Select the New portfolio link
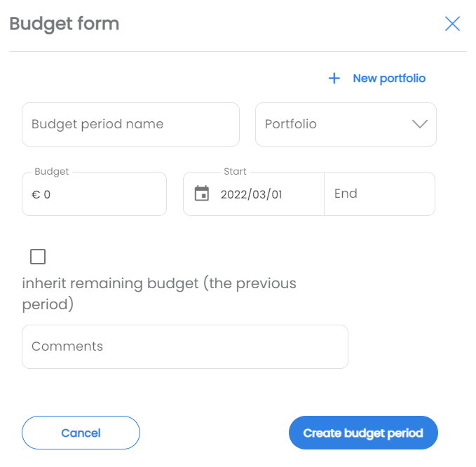 [389, 79]
